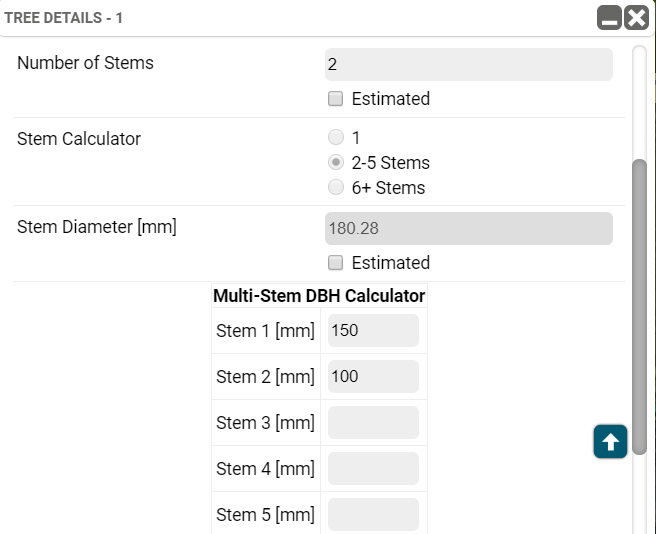Click the scroll-to-top arrow icon
The width and height of the screenshot is (656, 534).
610,442
